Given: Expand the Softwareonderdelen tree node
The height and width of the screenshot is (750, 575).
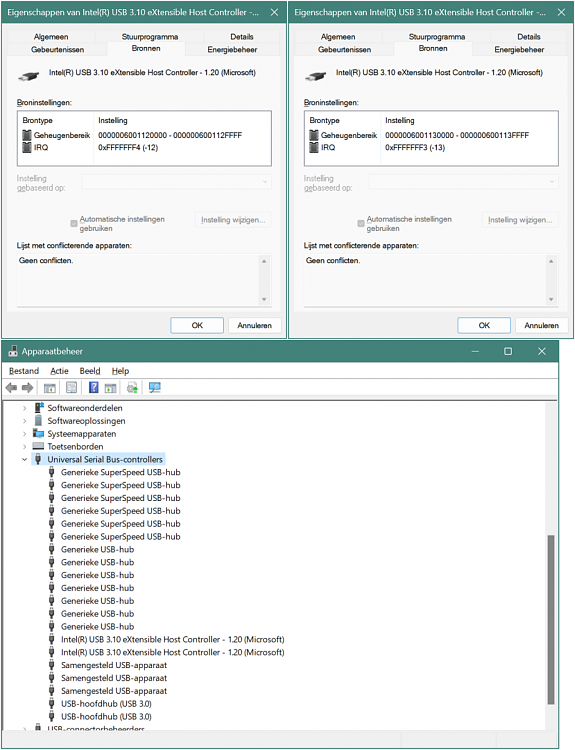Looking at the screenshot, I should tap(24, 408).
